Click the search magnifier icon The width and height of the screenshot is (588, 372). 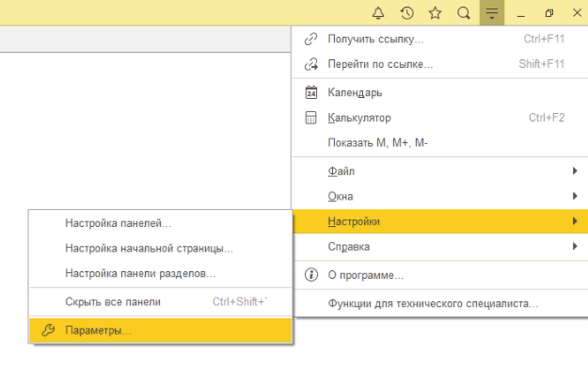point(464,13)
